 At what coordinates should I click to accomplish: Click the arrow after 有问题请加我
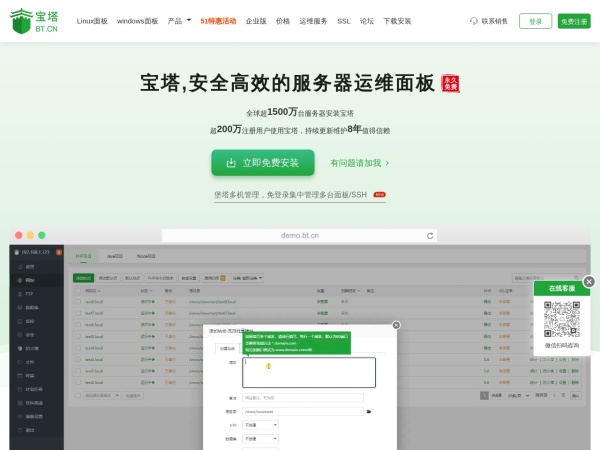click(387, 163)
